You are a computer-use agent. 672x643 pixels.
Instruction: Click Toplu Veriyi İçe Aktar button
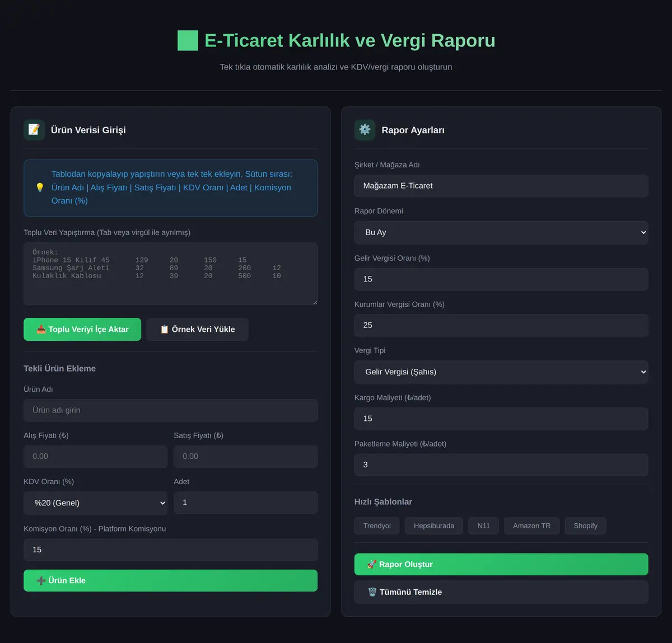[82, 329]
